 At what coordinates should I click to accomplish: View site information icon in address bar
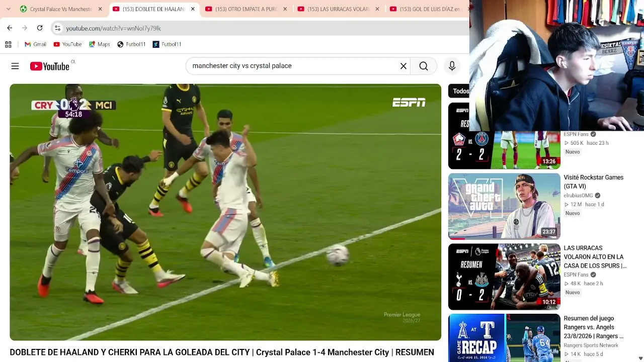click(57, 28)
